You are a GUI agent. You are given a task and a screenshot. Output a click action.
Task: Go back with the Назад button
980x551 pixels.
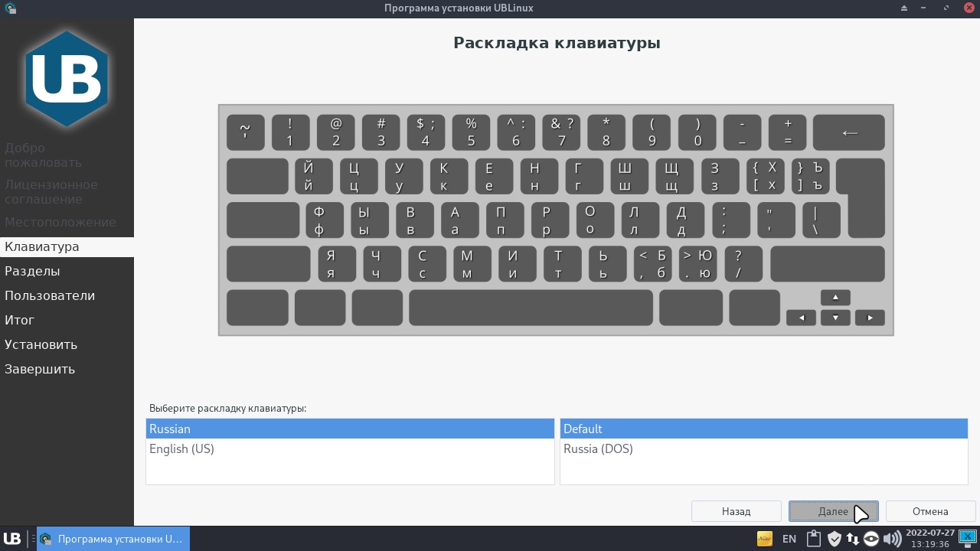click(736, 511)
